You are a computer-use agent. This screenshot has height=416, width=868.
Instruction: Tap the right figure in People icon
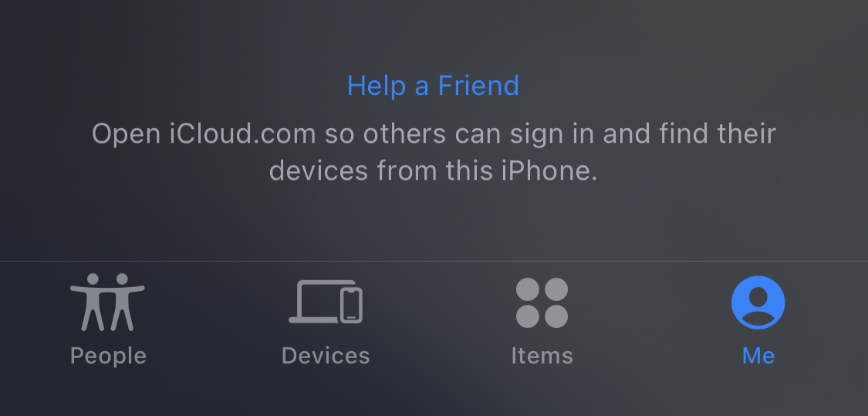point(124,302)
